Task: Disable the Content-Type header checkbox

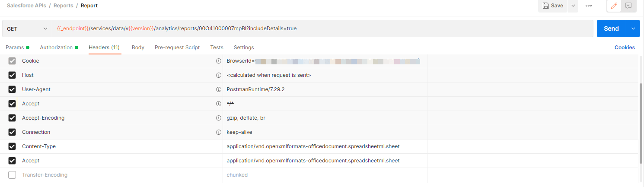Action: (x=12, y=146)
